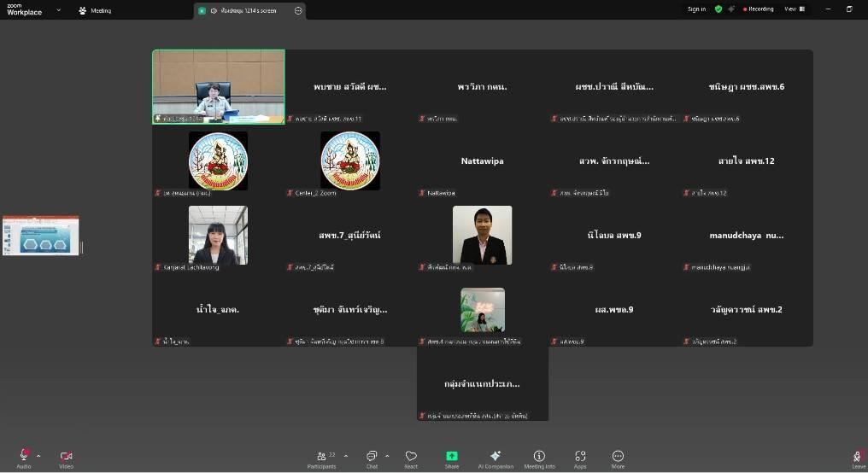Open the View layout menu
This screenshot has height=473, width=868.
pos(794,9)
